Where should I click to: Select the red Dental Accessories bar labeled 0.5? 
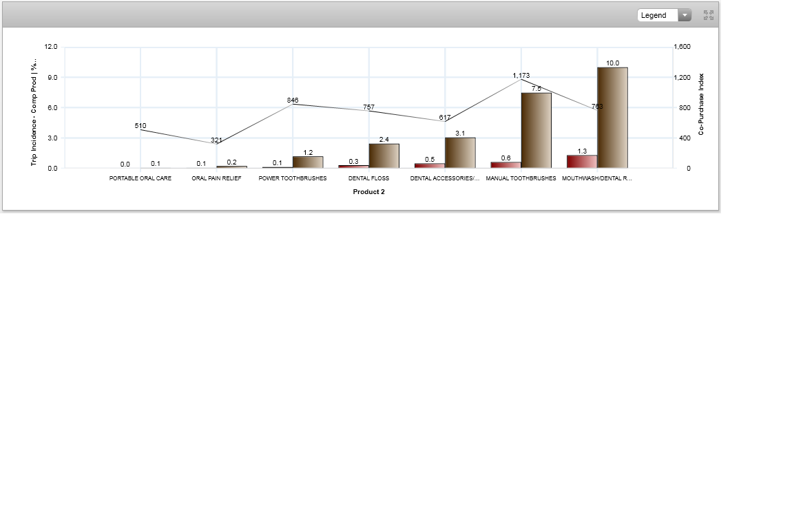[x=430, y=165]
